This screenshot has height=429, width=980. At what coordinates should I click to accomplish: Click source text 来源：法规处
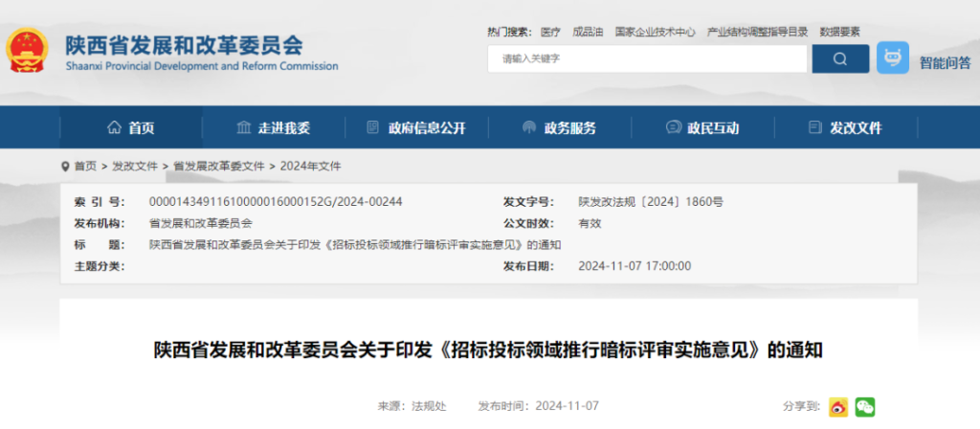point(412,406)
